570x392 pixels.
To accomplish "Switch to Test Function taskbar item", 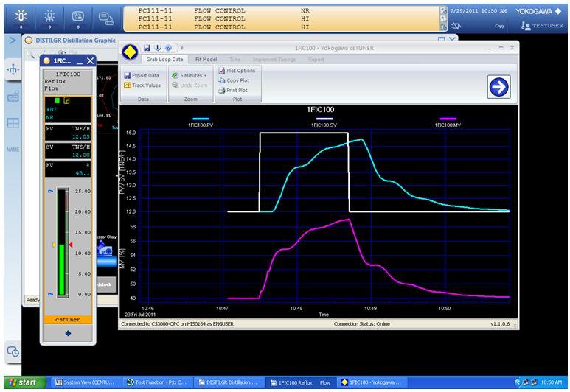I will 156,382.
